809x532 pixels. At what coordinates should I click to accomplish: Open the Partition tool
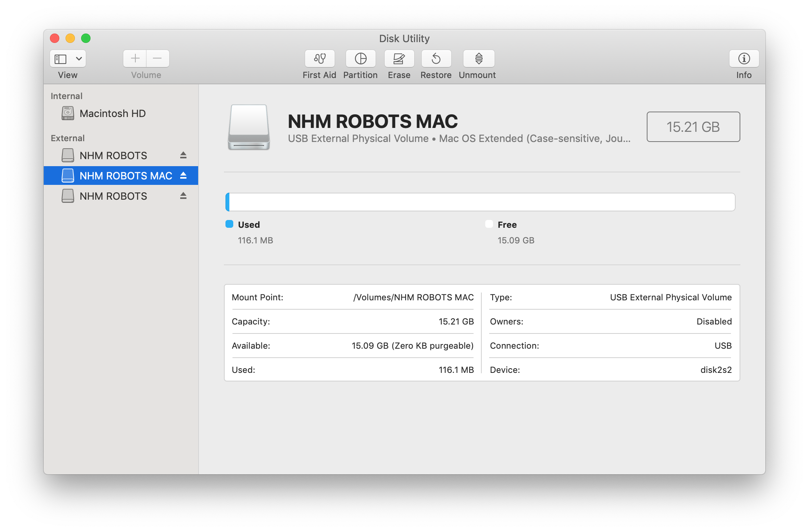coord(360,59)
